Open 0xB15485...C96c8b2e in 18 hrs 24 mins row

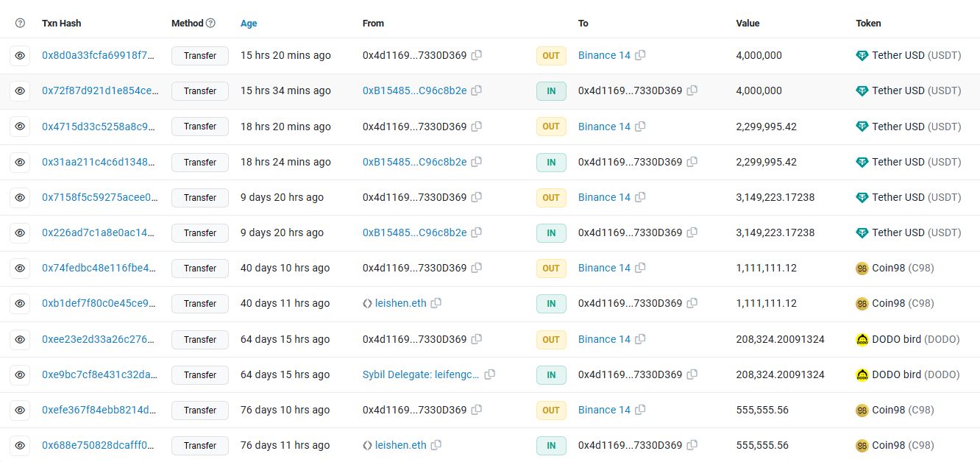point(414,162)
